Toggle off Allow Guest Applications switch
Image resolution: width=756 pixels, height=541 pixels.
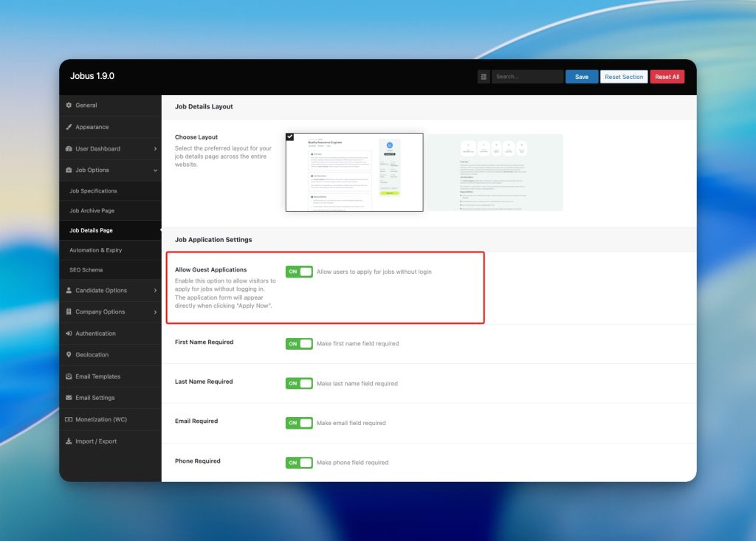[x=299, y=272]
